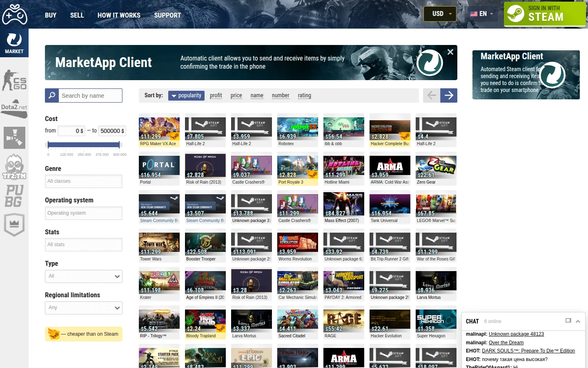Open the PUBG marketplace
Viewport: 588px width, 368px height.
point(14,196)
